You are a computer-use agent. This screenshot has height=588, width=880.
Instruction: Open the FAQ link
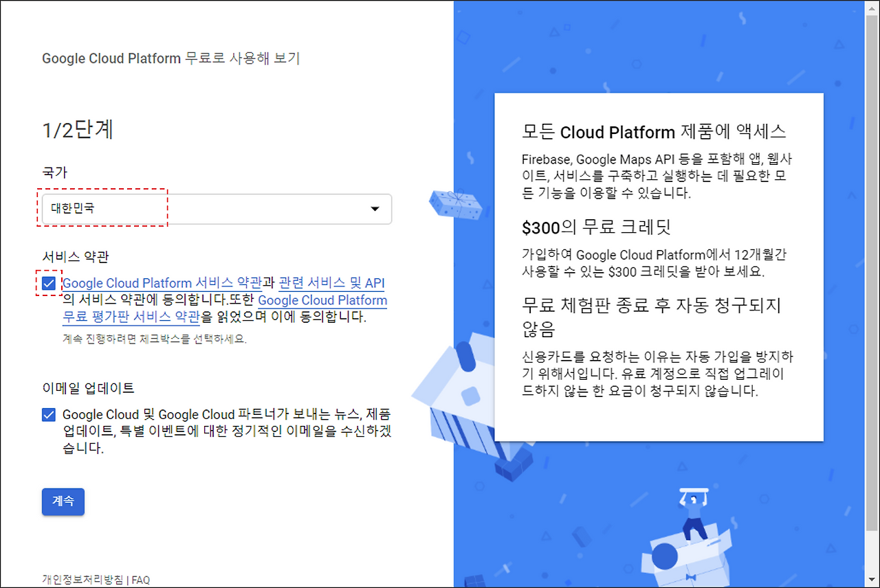coord(141,580)
